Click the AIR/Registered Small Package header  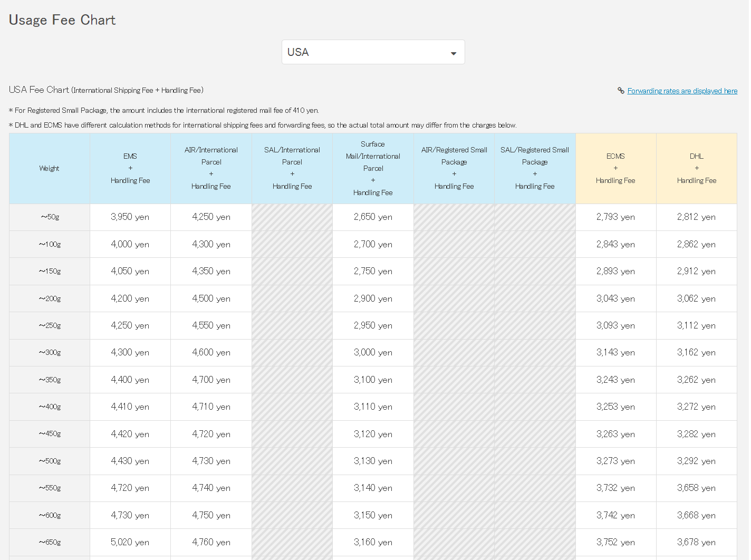pyautogui.click(x=454, y=168)
